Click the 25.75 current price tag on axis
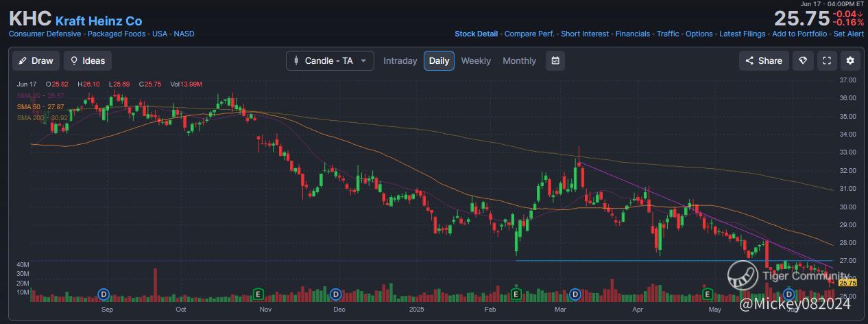The height and width of the screenshot is (324, 868). (847, 283)
